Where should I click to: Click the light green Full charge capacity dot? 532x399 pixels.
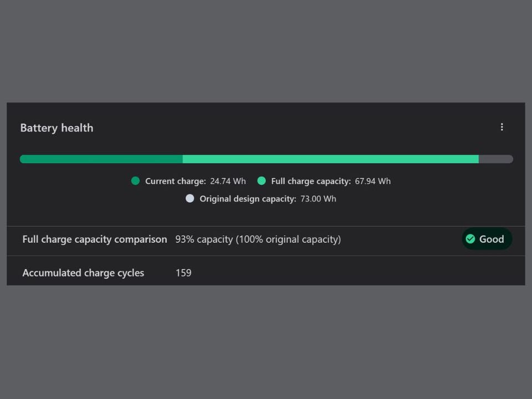click(x=262, y=181)
